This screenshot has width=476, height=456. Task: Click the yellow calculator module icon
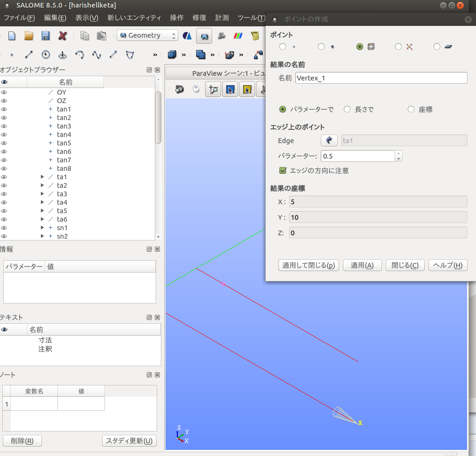pos(255,36)
